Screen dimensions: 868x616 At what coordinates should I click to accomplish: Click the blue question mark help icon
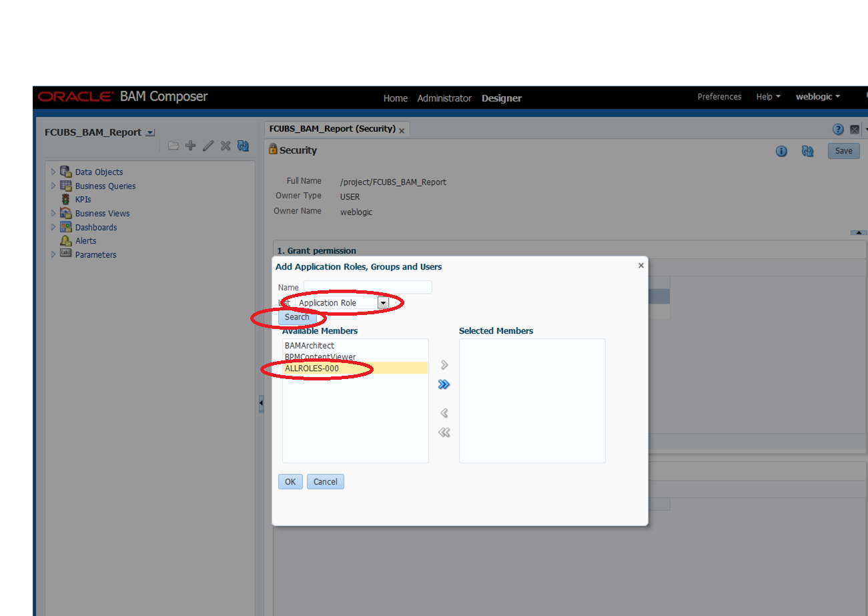[838, 129]
